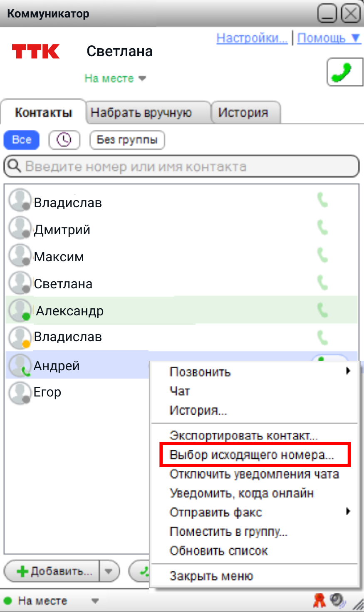Viewport: 364px width, 612px height.
Task: Open bottom status bar На месте dropdown
Action: tap(95, 601)
